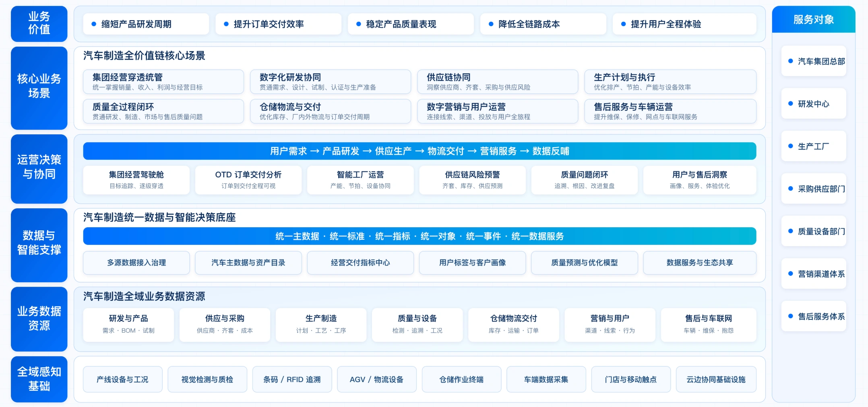
Task: Click 研发中心 in 服务对象 list
Action: point(814,104)
